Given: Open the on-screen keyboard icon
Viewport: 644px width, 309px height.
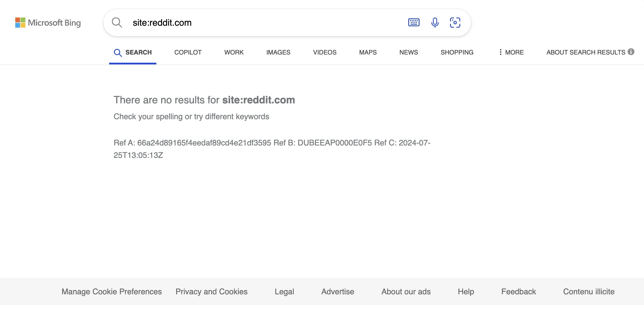Looking at the screenshot, I should pos(414,22).
